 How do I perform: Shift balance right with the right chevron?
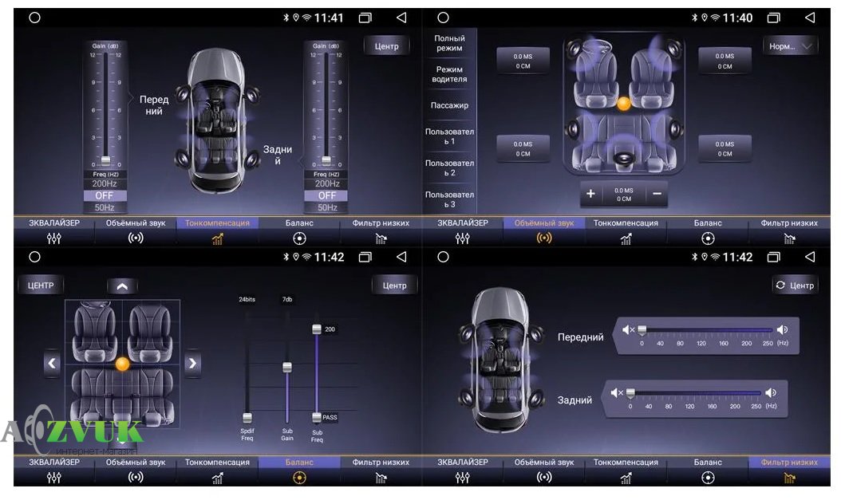(x=192, y=363)
